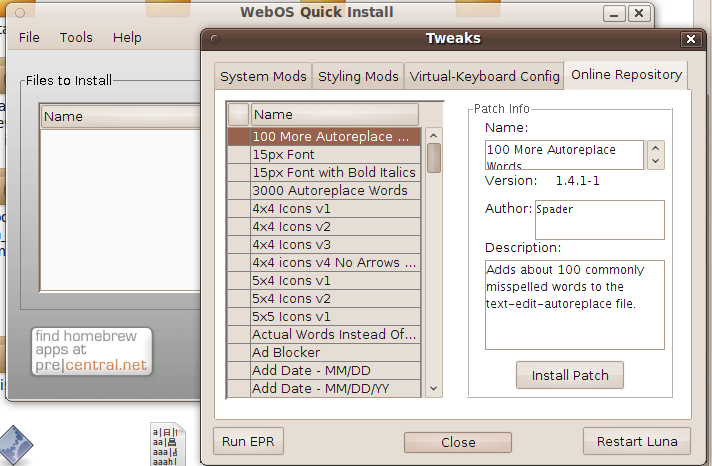Click the Restart Luna button
Viewport: 712px width, 466px height.
pyautogui.click(x=637, y=441)
